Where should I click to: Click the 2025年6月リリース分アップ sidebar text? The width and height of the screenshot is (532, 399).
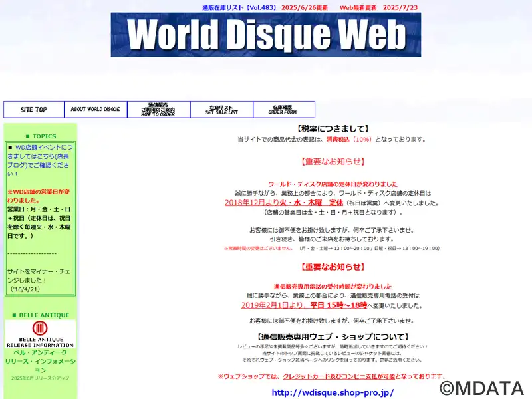coord(40,378)
